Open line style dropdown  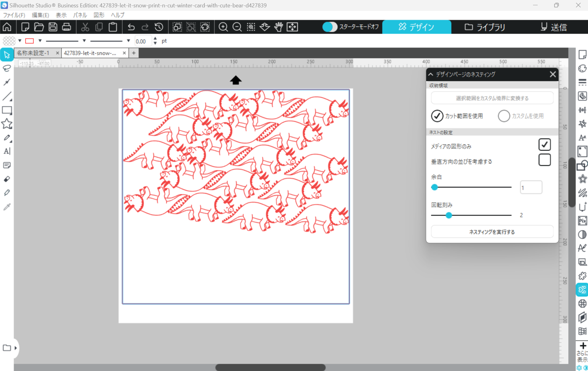point(84,41)
